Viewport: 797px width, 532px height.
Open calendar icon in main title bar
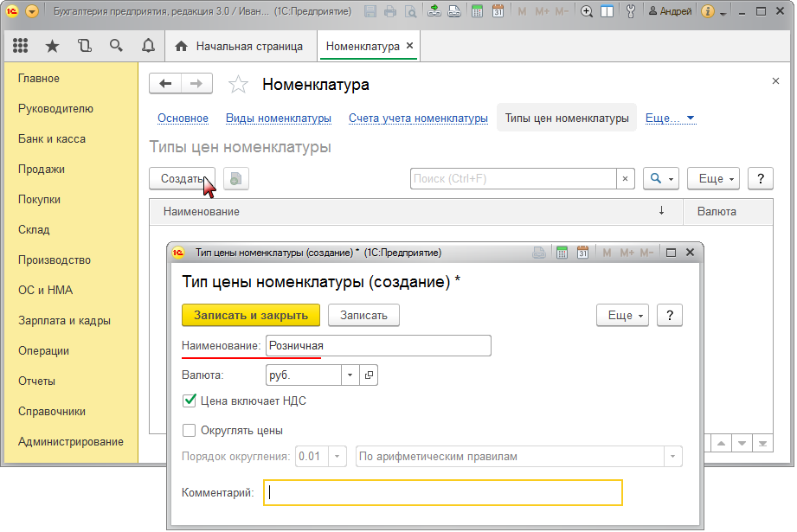click(498, 11)
